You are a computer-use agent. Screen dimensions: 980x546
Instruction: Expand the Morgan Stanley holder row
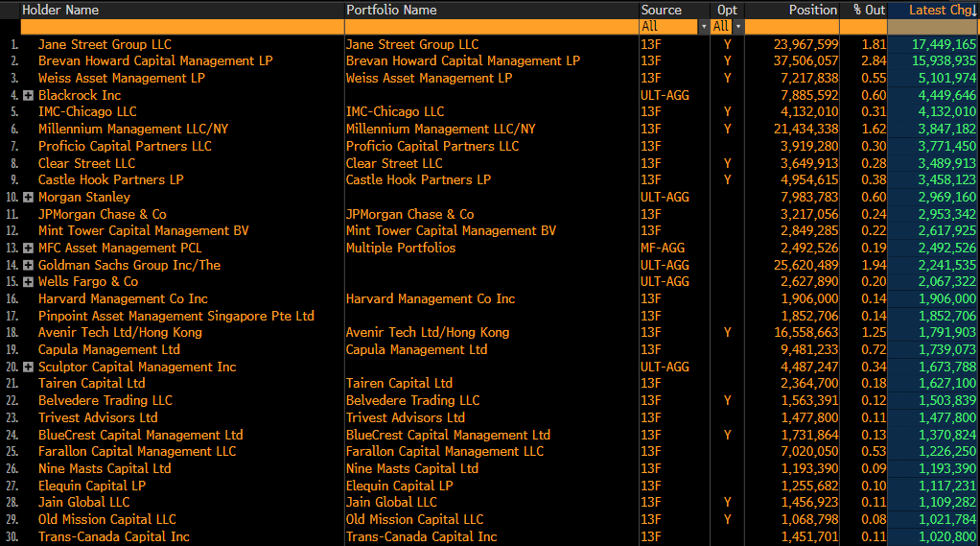pyautogui.click(x=28, y=198)
